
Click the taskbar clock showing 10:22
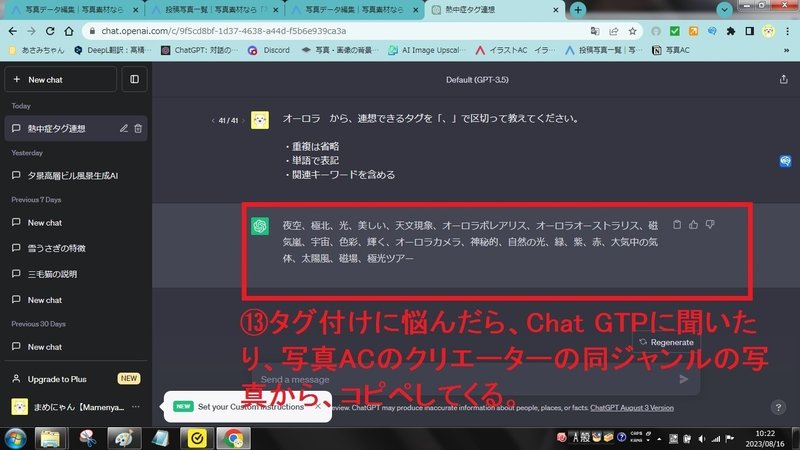764,439
